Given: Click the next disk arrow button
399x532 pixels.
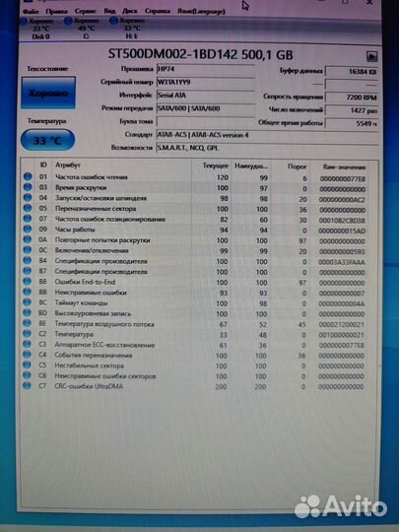Looking at the screenshot, I should pyautogui.click(x=371, y=56).
